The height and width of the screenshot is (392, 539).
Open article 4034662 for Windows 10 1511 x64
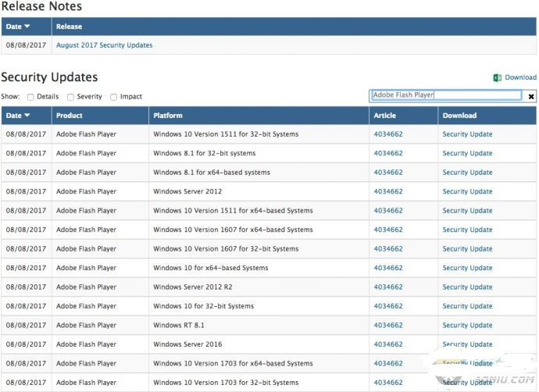click(388, 211)
